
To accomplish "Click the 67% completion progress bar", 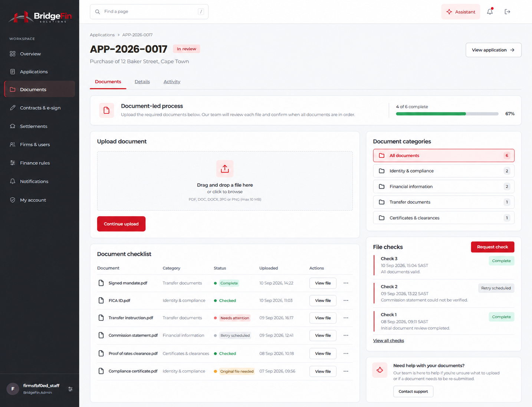I will point(447,114).
